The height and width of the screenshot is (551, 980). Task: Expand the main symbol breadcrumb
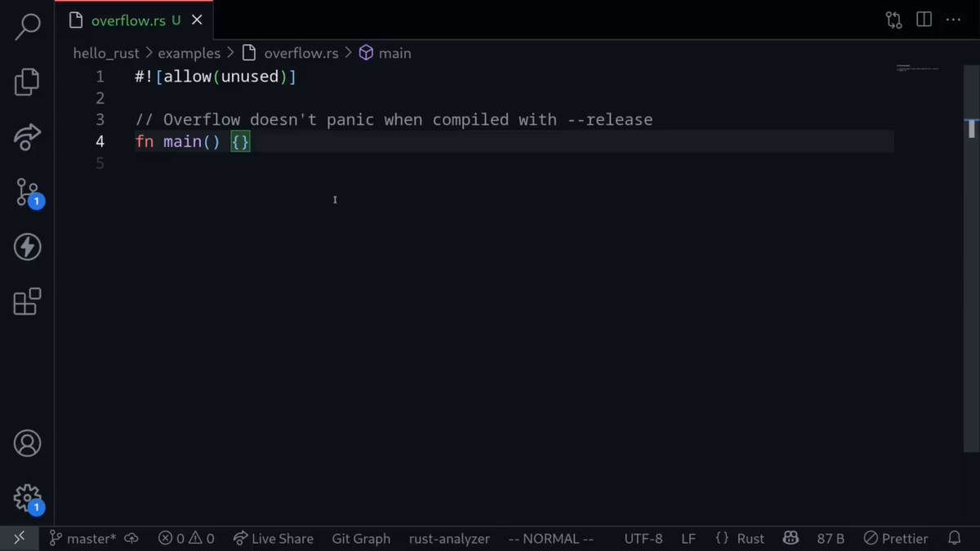[x=385, y=53]
